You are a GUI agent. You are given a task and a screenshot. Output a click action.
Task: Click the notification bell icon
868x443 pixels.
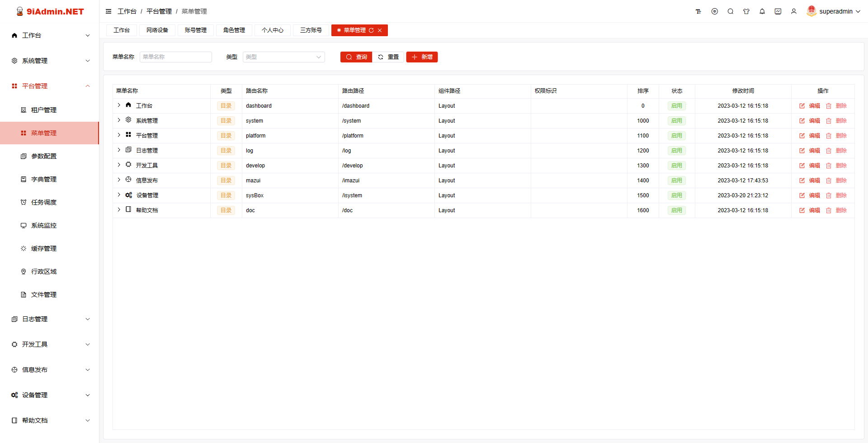coord(762,11)
